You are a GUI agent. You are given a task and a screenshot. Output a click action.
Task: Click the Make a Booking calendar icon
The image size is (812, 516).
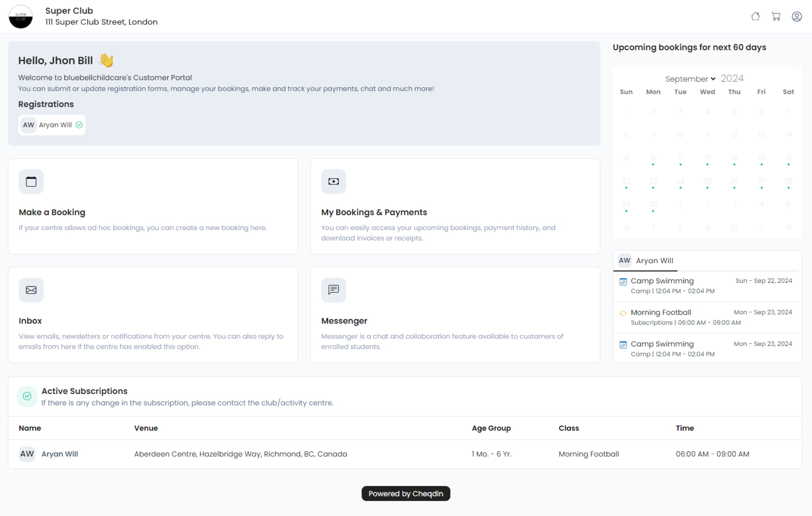31,181
